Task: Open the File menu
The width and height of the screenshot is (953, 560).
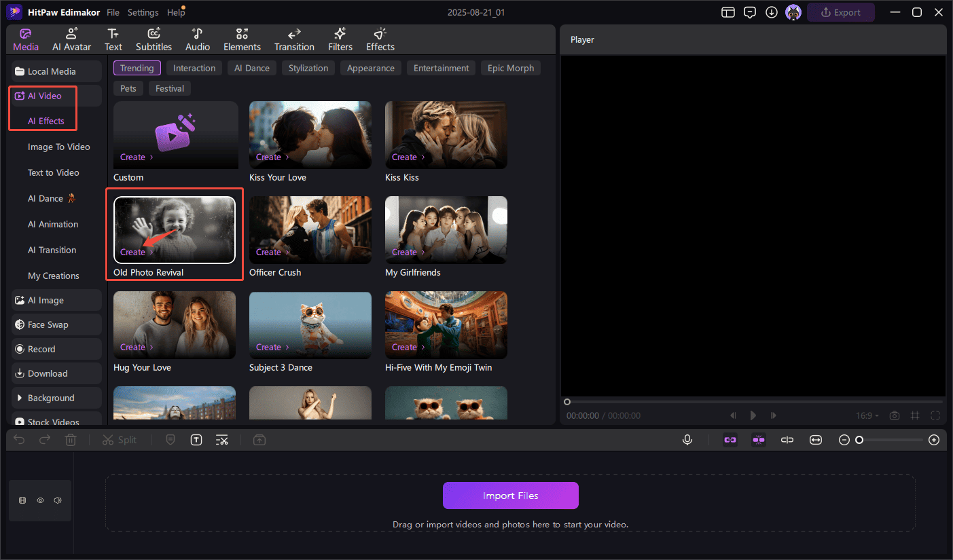Action: [113, 12]
